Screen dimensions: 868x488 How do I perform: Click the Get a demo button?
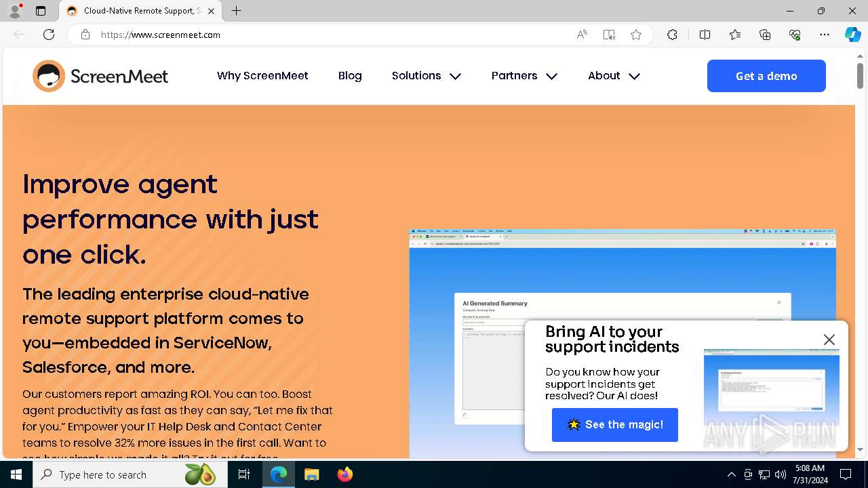[766, 76]
